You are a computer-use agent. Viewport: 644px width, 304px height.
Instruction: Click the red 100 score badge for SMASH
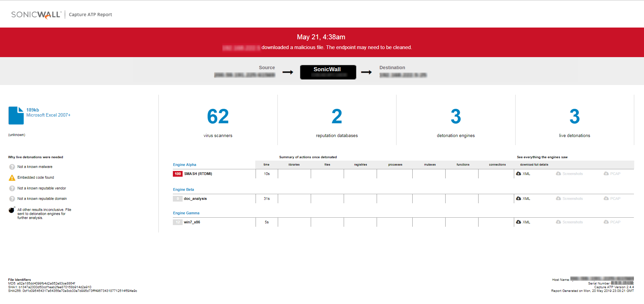(x=178, y=174)
